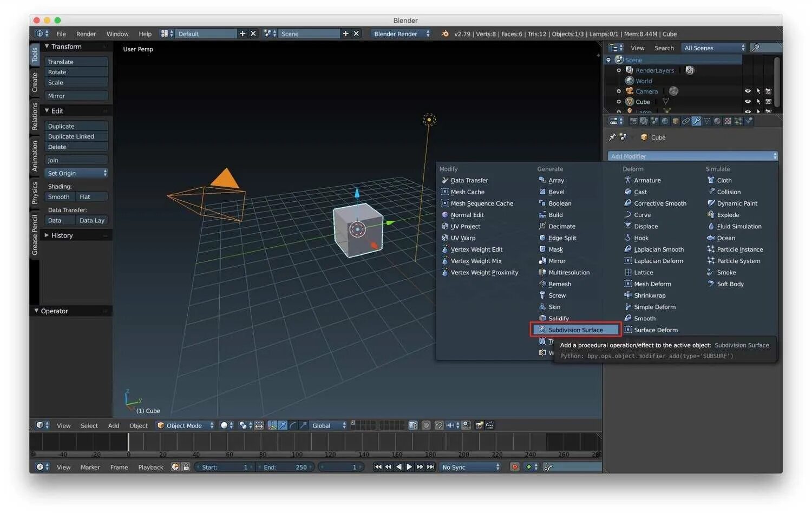Image resolution: width=812 pixels, height=513 pixels.
Task: Choose the Boolean modifier entry
Action: click(x=560, y=203)
